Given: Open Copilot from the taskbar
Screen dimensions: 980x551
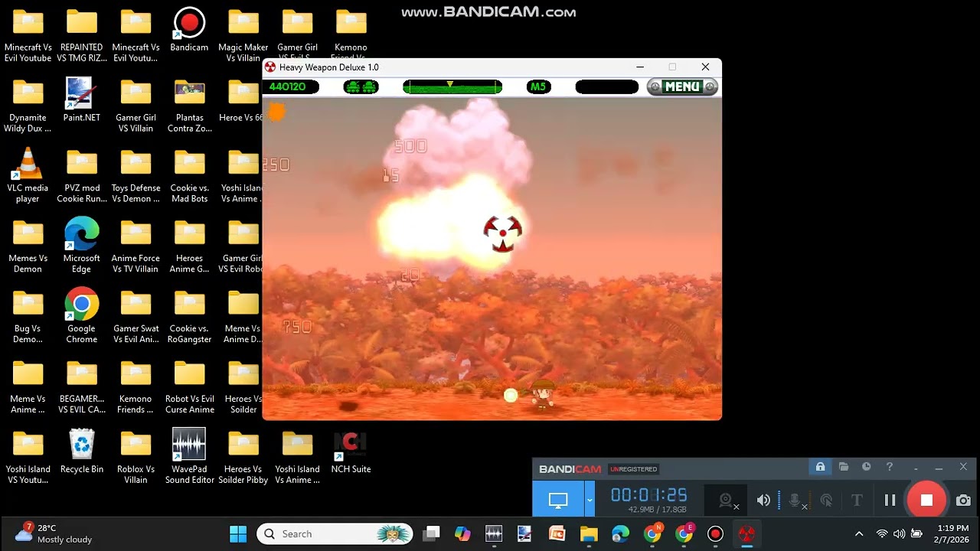Looking at the screenshot, I should (462, 533).
